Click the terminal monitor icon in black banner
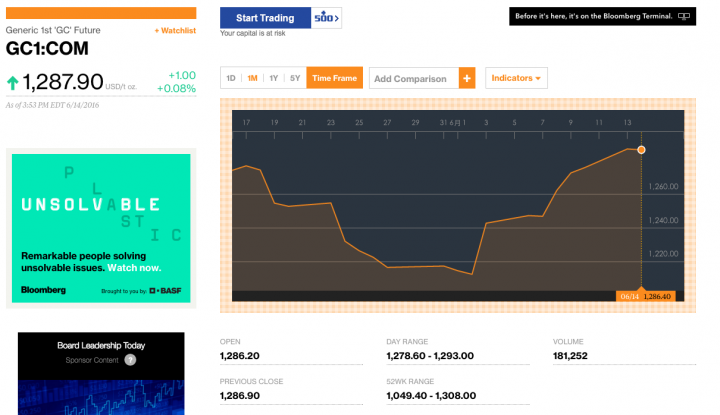This screenshot has width=720, height=415. pyautogui.click(x=684, y=17)
